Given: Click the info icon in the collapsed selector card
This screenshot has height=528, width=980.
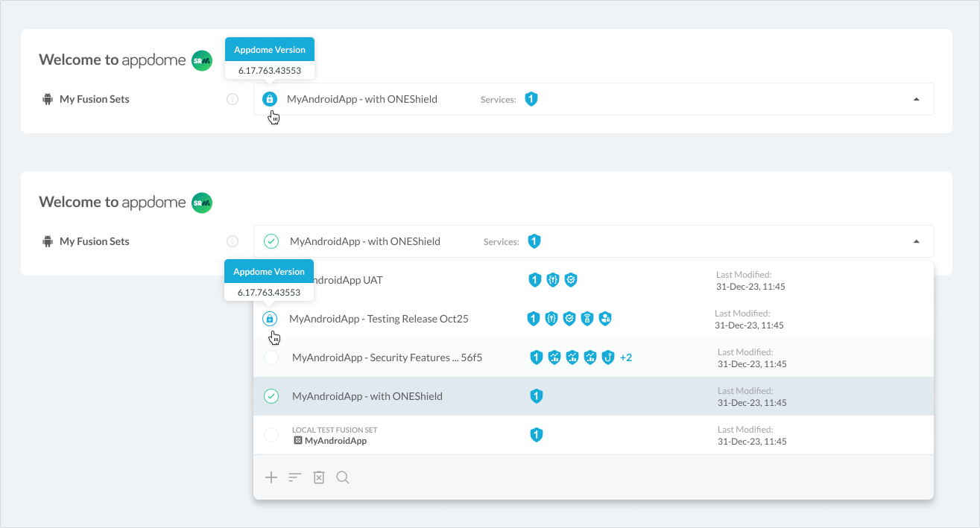Looking at the screenshot, I should 233,99.
